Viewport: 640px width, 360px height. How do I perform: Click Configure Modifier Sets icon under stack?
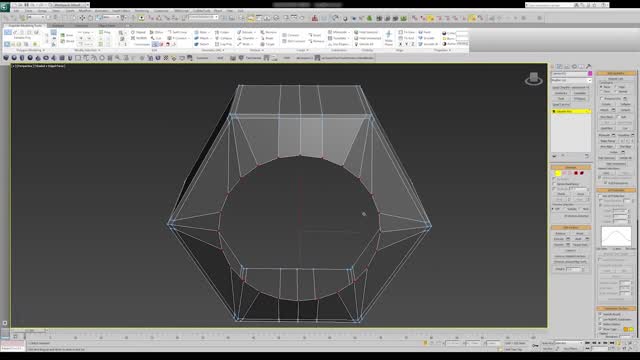tap(587, 156)
